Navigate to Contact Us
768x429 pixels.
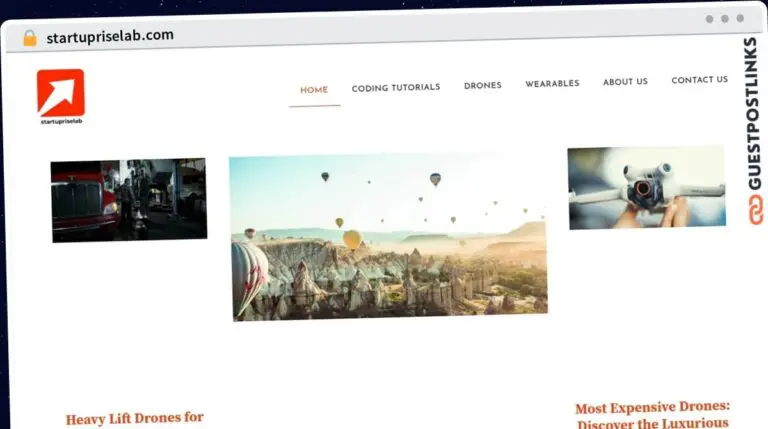699,80
